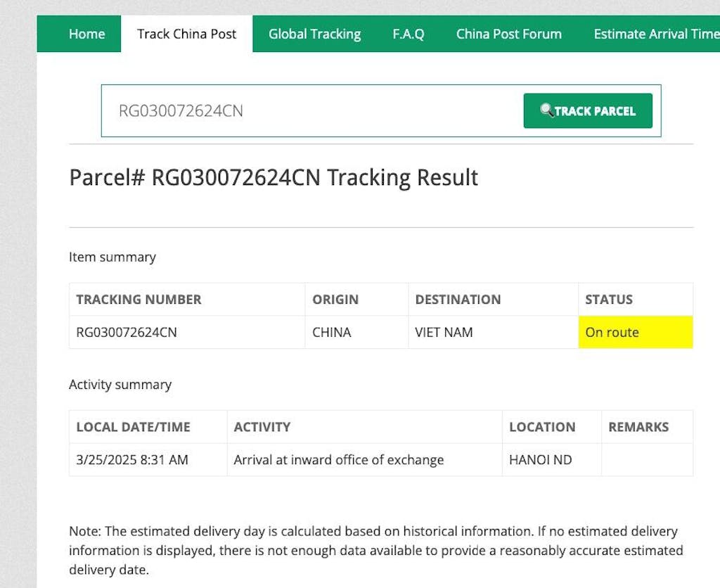720x588 pixels.
Task: Click the TRACKING NUMBER column header
Action: pyautogui.click(x=139, y=300)
